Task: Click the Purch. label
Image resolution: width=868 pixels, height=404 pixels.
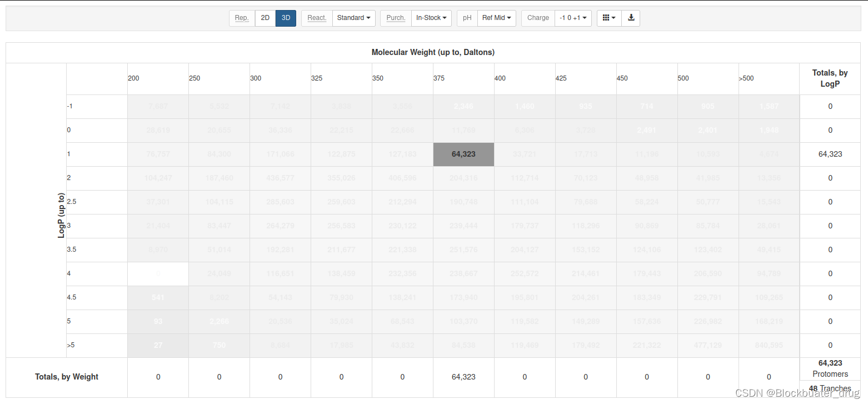Action: (x=396, y=18)
